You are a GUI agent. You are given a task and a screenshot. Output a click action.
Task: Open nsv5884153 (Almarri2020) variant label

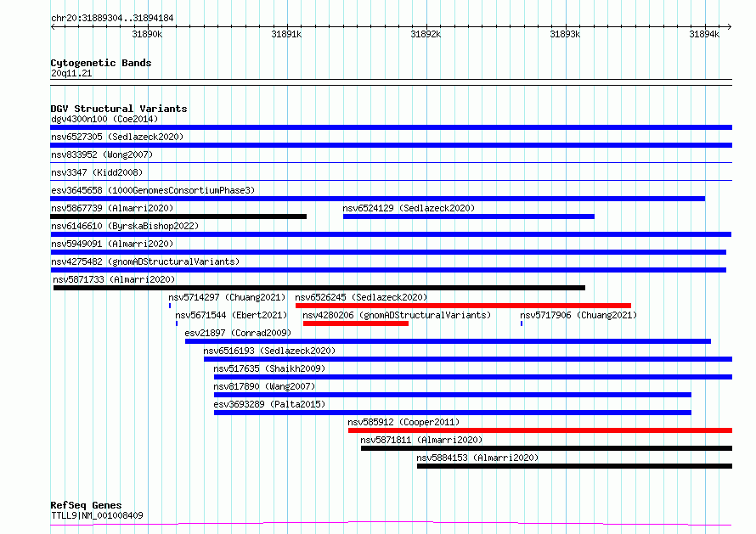click(x=477, y=458)
